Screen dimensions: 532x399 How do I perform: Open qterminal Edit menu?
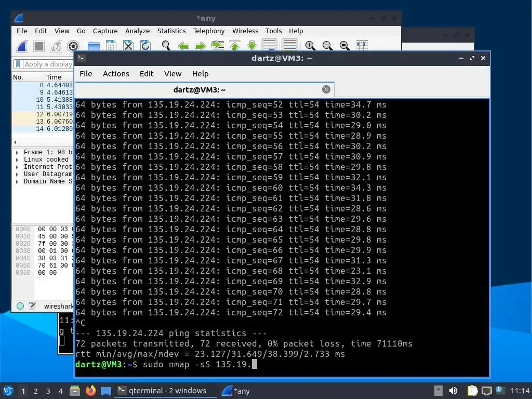click(x=147, y=74)
